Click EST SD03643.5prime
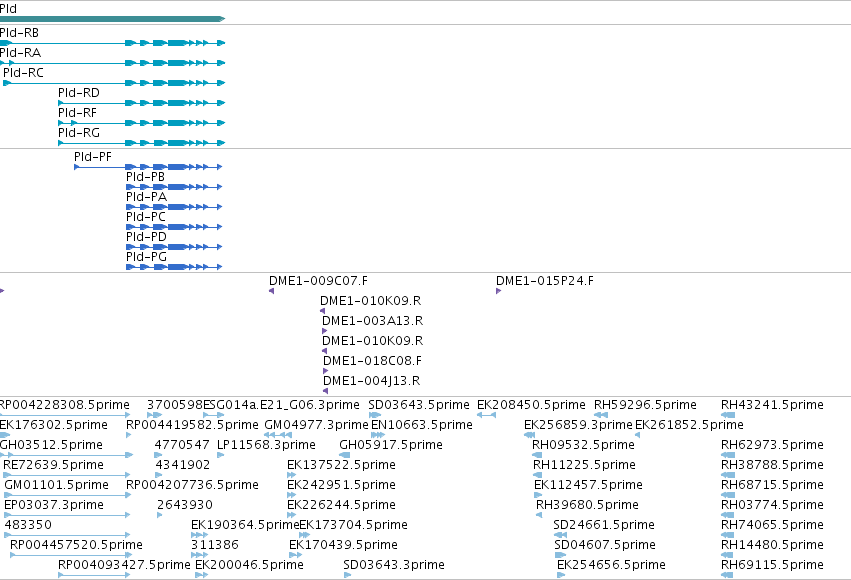The image size is (851, 580). (418, 405)
